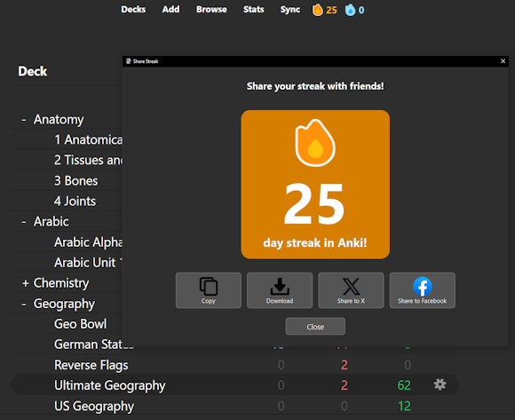Open the Browse menu item
The image size is (515, 420).
coord(211,10)
